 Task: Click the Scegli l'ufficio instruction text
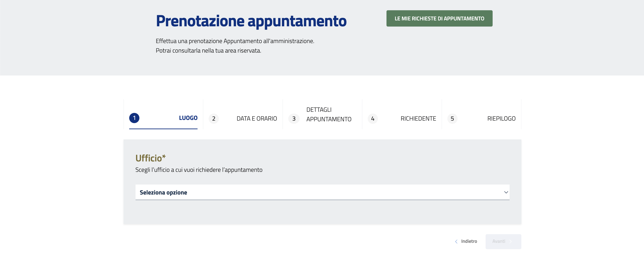199,170
